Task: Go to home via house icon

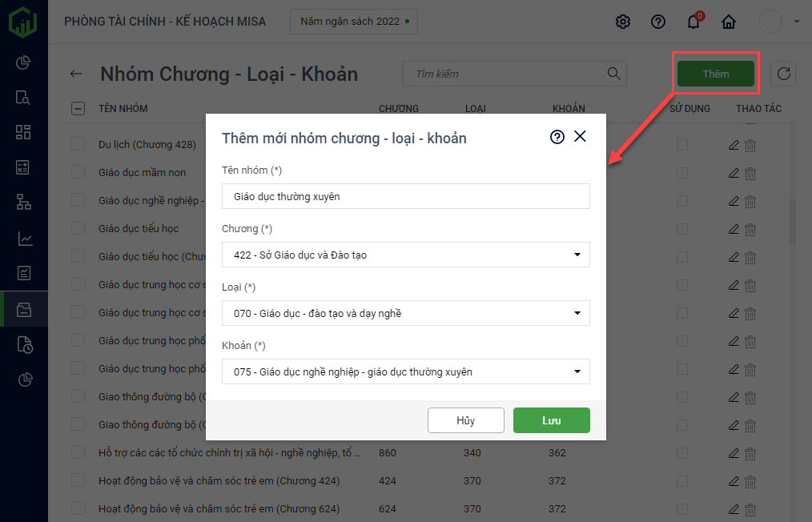Action: pos(729,22)
